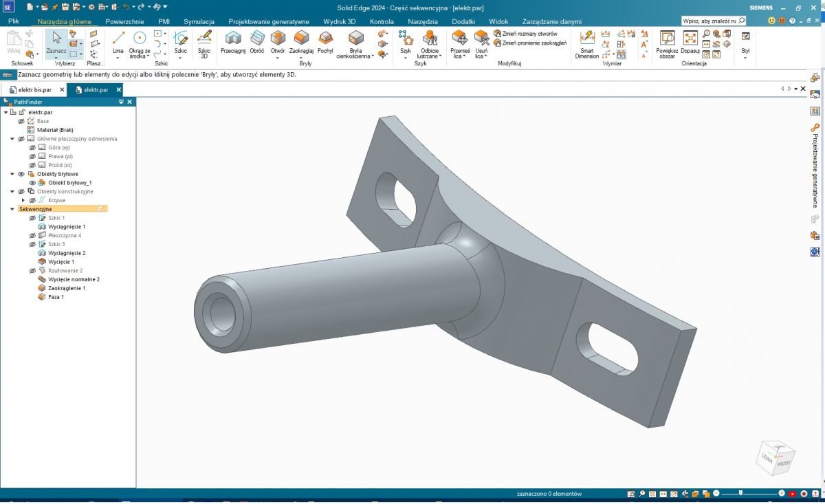The image size is (825, 504).
Task: Select the Zaokrąglaj round tool
Action: click(x=301, y=41)
